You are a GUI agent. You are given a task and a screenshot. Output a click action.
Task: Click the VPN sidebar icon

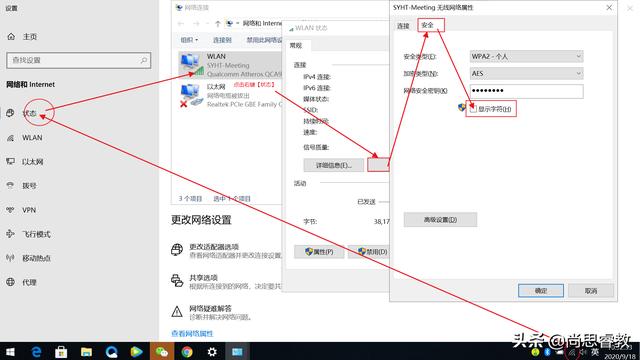pos(11,210)
